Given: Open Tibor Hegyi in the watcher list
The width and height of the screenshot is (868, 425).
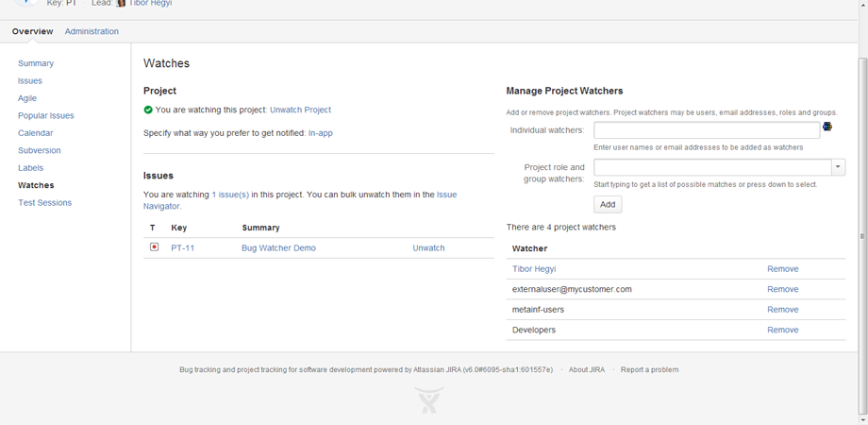Looking at the screenshot, I should [x=534, y=269].
